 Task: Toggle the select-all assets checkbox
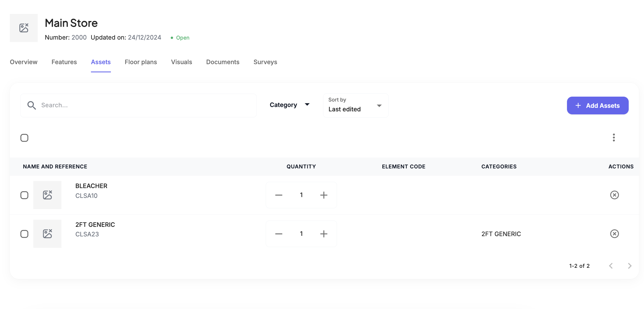coord(24,138)
